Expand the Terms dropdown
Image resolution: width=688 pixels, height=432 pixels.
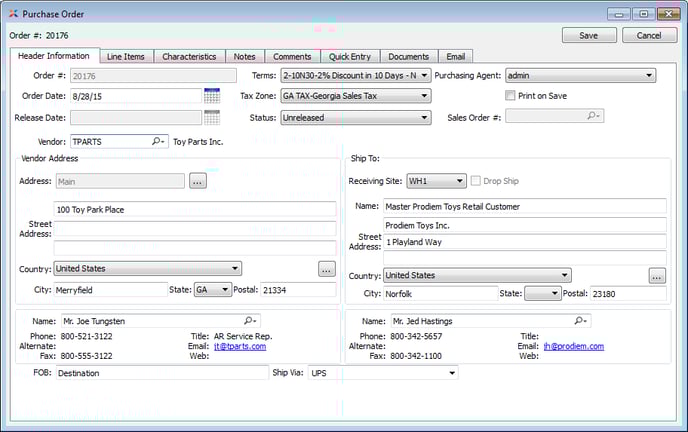(x=424, y=75)
